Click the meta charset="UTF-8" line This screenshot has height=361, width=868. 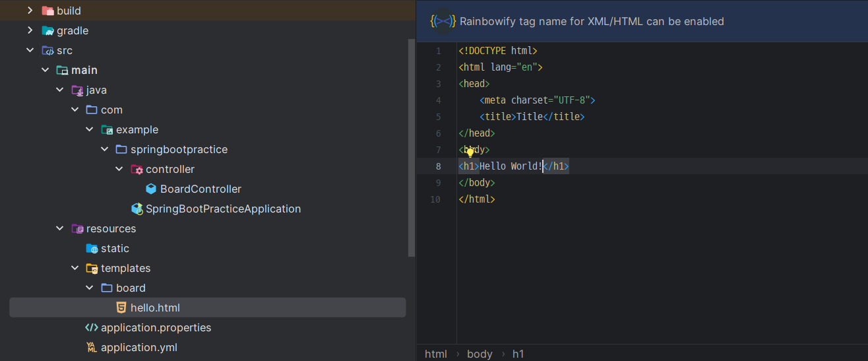coord(538,100)
